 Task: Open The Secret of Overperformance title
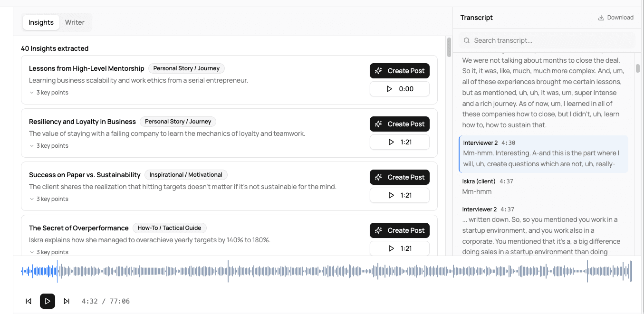tap(79, 228)
